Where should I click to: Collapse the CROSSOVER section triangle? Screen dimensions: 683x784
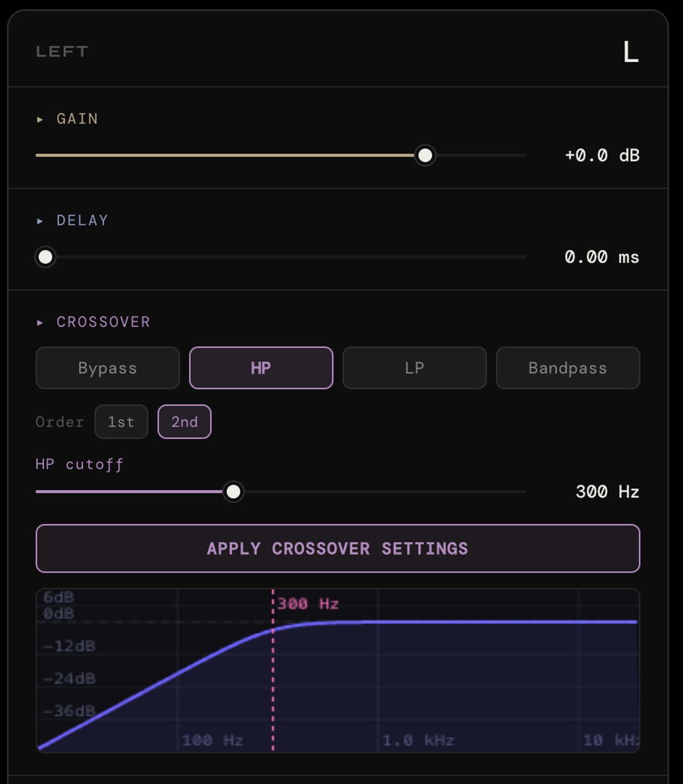40,323
